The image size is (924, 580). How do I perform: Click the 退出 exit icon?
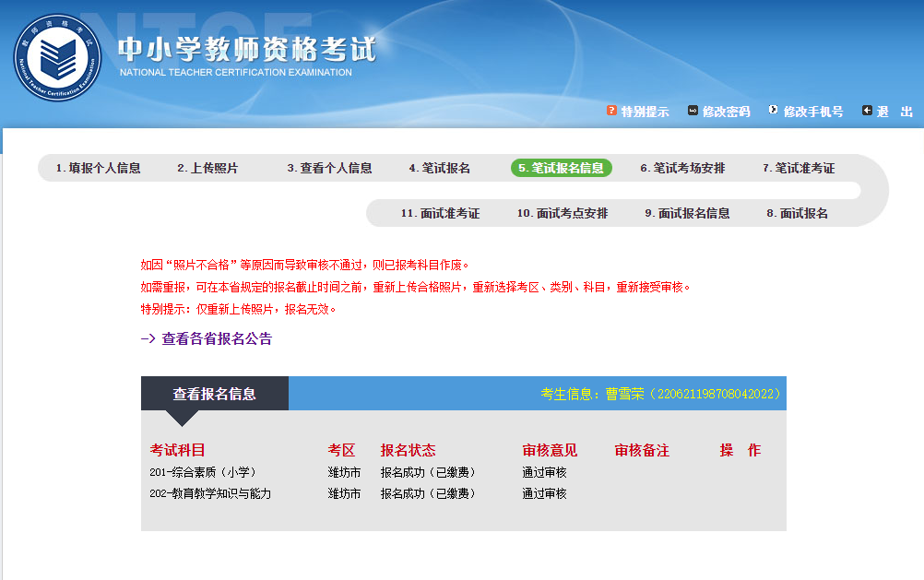point(867,111)
